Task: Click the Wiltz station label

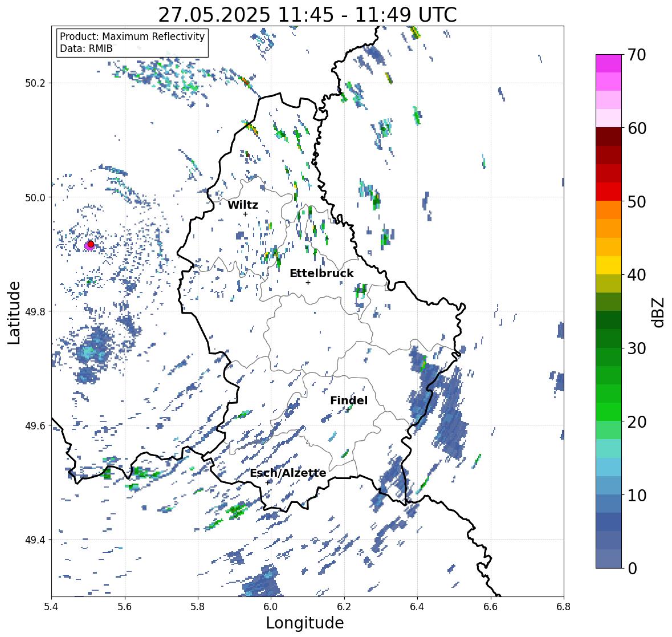Action: (243, 205)
